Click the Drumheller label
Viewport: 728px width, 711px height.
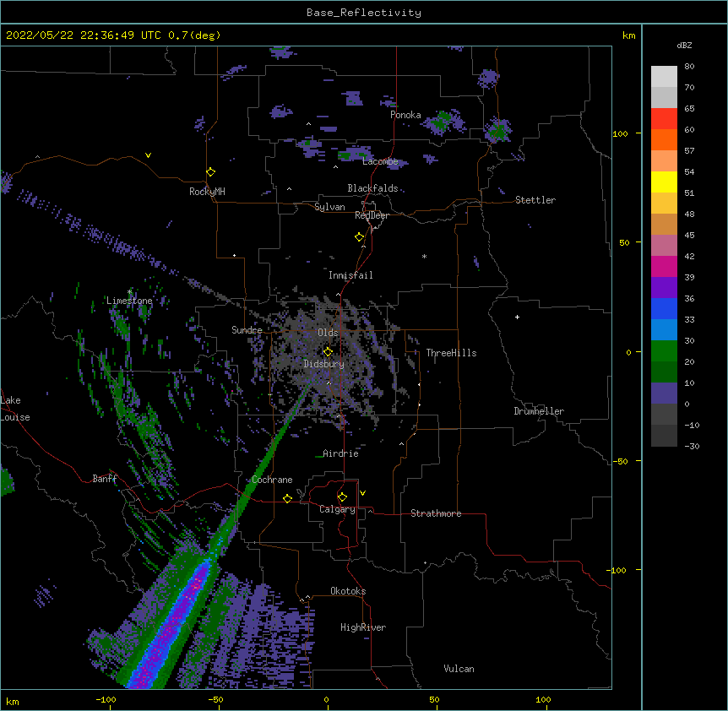pos(539,411)
